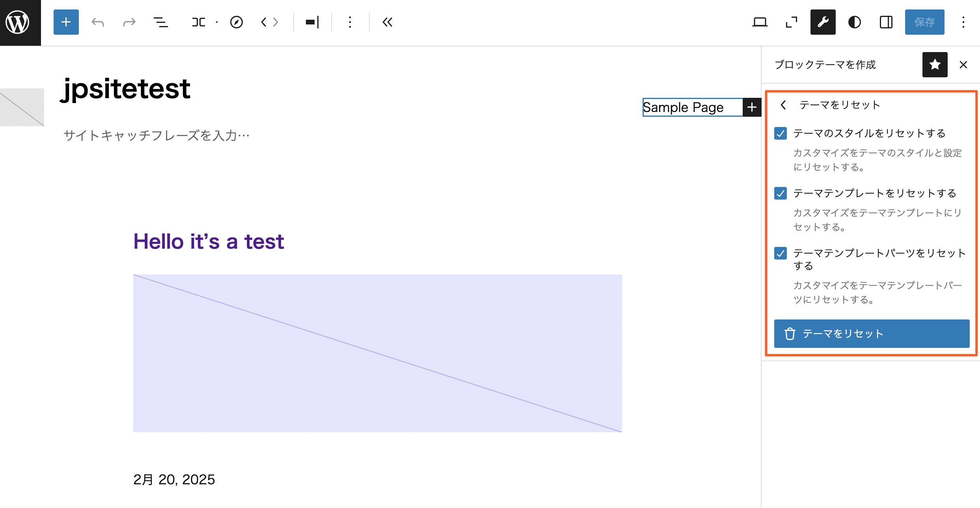Screen dimensions: 980x508
Task: Click the ブロックテーマを作成 panel title
Action: coord(825,65)
